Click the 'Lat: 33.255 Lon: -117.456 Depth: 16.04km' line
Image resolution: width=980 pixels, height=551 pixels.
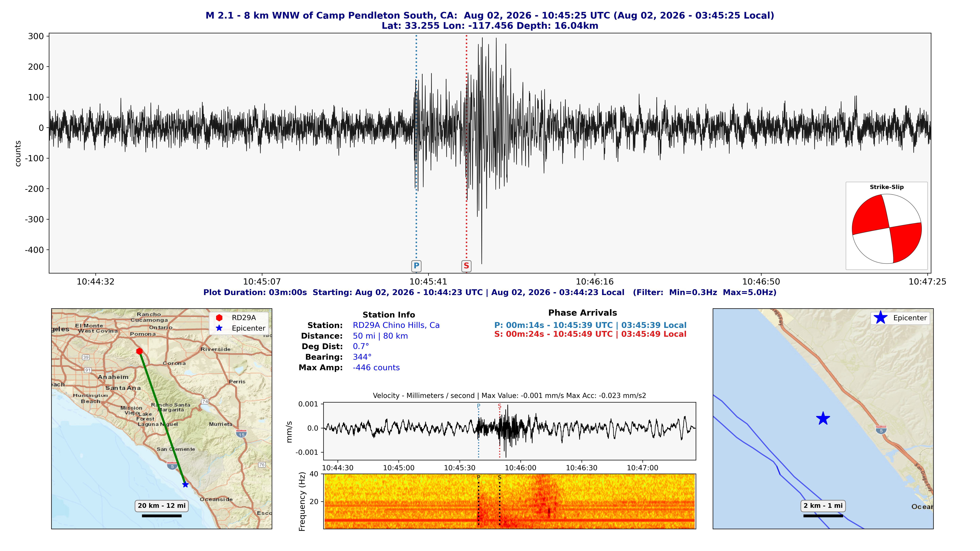point(490,26)
